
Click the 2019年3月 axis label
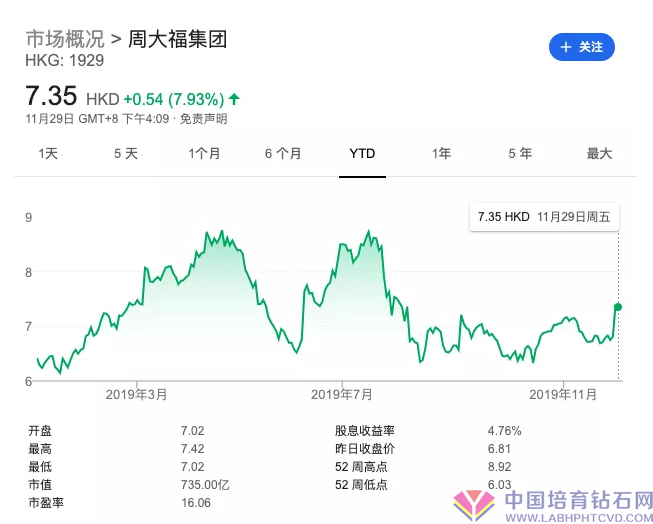coord(136,394)
